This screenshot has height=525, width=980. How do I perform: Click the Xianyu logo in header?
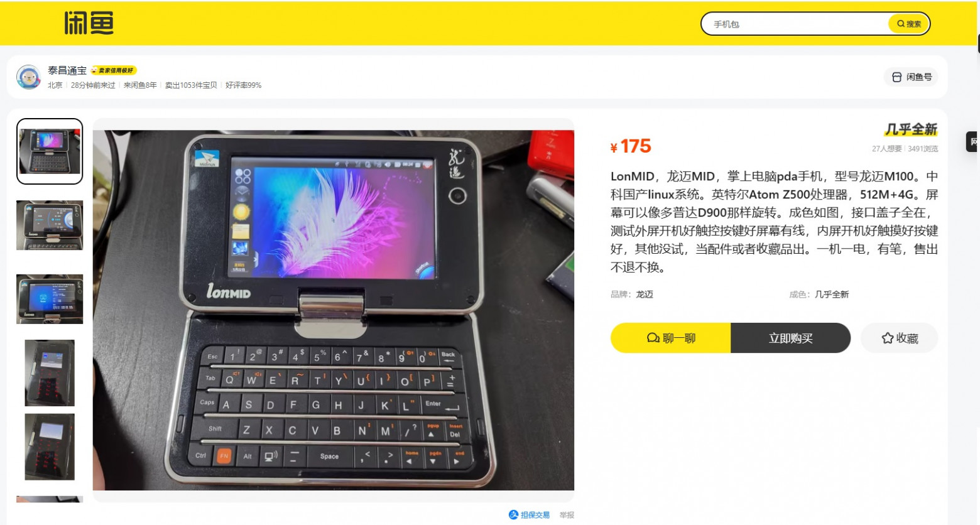tap(89, 23)
